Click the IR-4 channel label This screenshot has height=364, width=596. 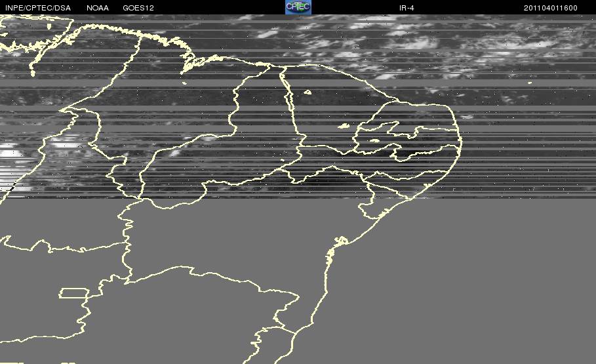(x=407, y=8)
